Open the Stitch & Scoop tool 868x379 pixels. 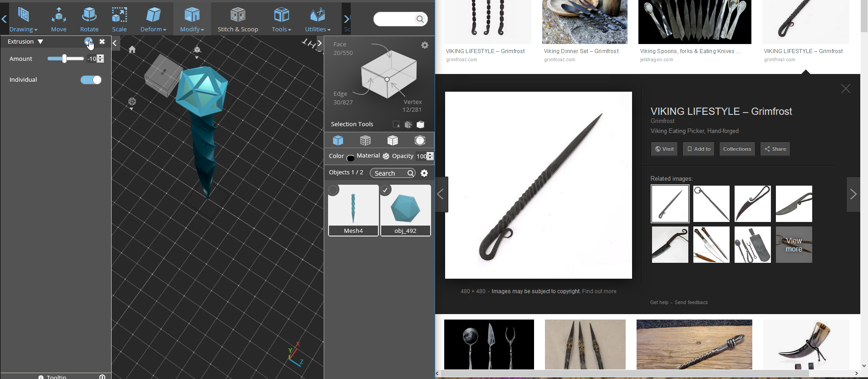pyautogui.click(x=238, y=19)
